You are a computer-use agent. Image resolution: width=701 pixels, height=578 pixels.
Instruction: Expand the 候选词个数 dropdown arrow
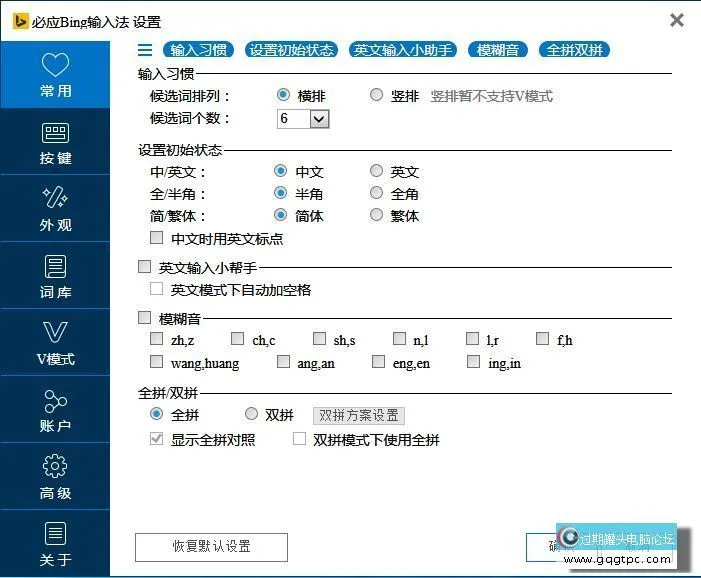(319, 119)
